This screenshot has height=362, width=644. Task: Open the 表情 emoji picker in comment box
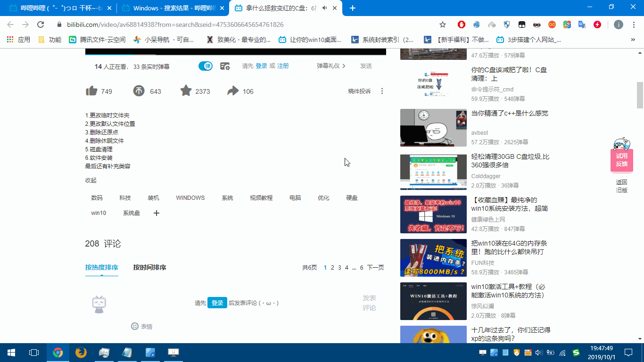139,326
